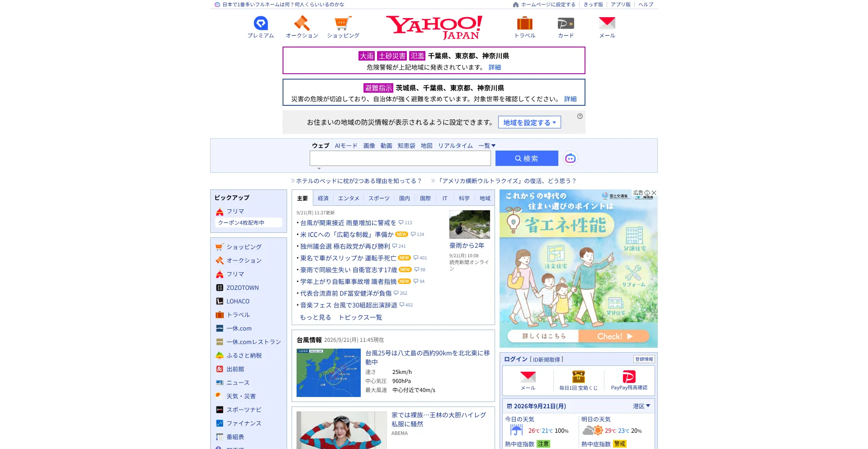Image resolution: width=868 pixels, height=449 pixels.
Task: Open ふるさと納税 in the sidebar
Action: click(239, 355)
